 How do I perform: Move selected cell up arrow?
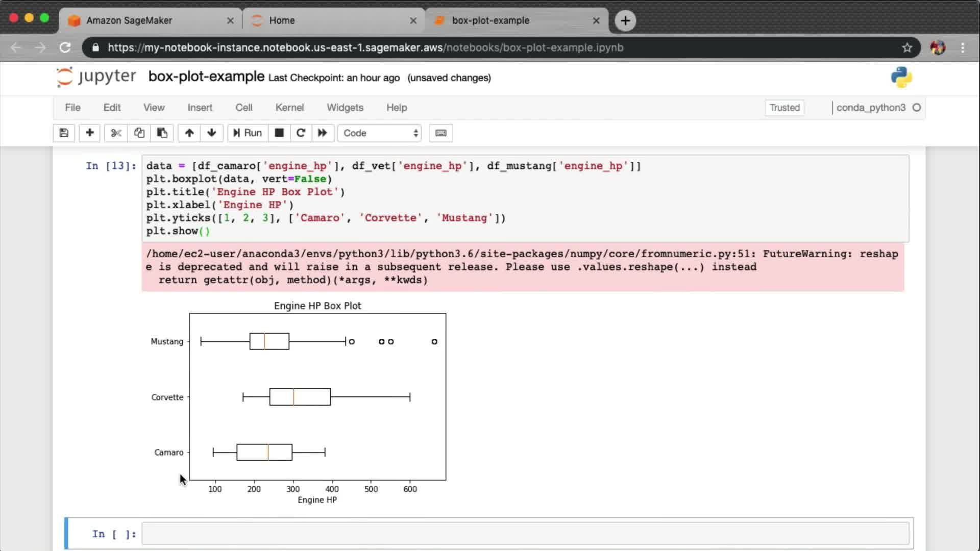(x=189, y=133)
